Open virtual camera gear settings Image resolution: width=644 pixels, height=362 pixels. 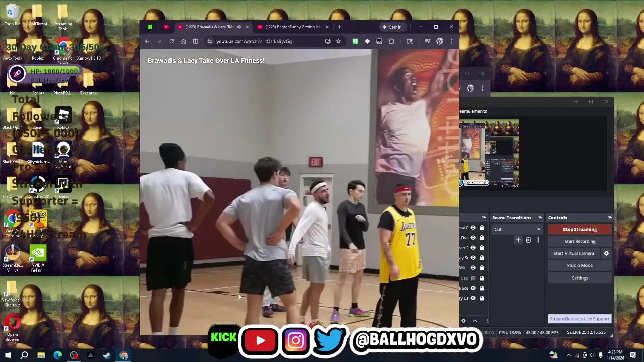click(606, 253)
